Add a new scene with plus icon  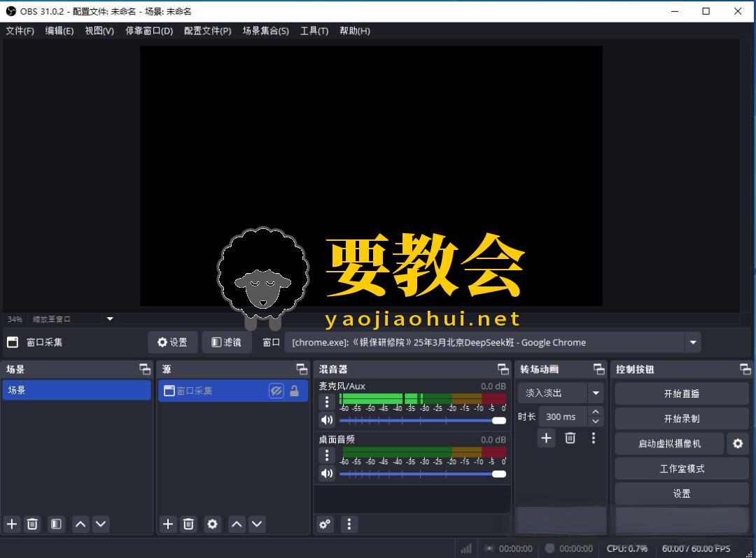[x=12, y=524]
